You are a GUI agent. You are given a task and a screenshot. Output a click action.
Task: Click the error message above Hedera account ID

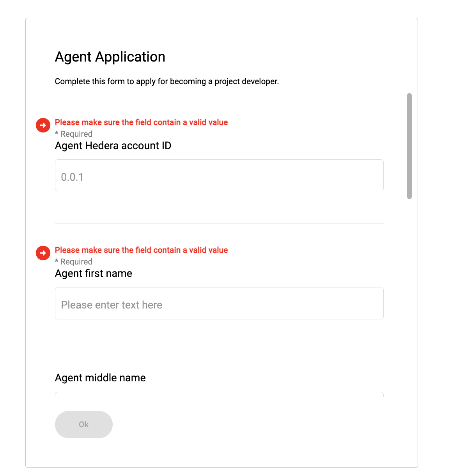(x=141, y=122)
